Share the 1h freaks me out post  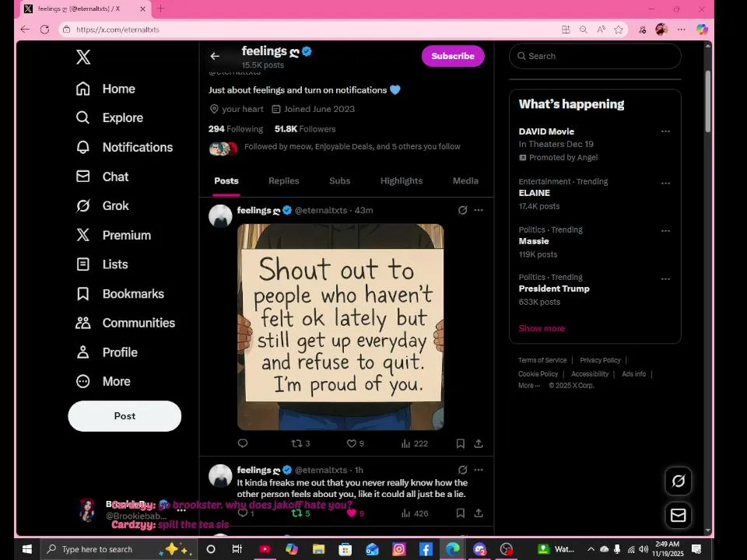point(479,513)
